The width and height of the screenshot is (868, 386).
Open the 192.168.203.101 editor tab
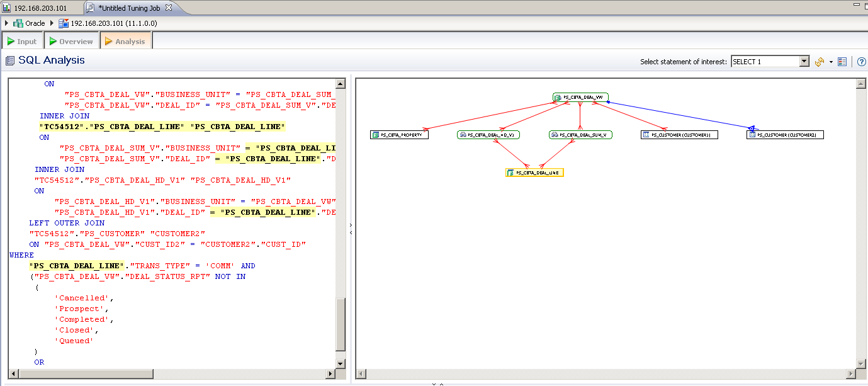point(42,8)
